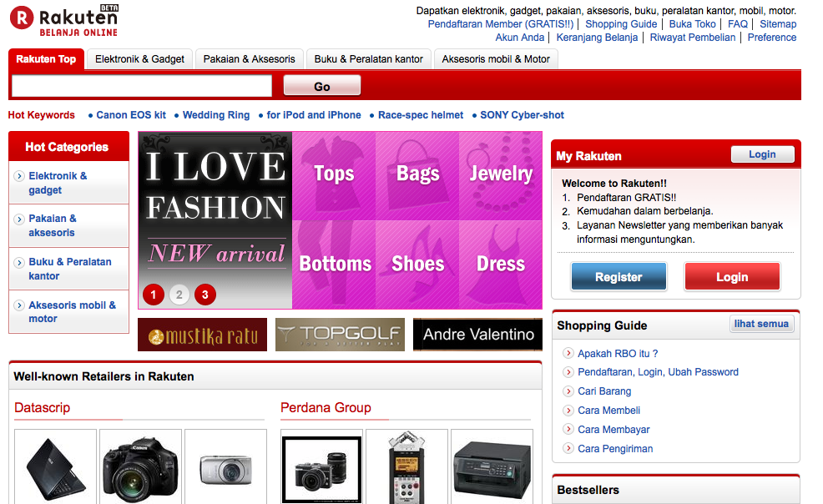Open the Cara Pengiriman guide link
823x504 pixels.
tap(615, 448)
